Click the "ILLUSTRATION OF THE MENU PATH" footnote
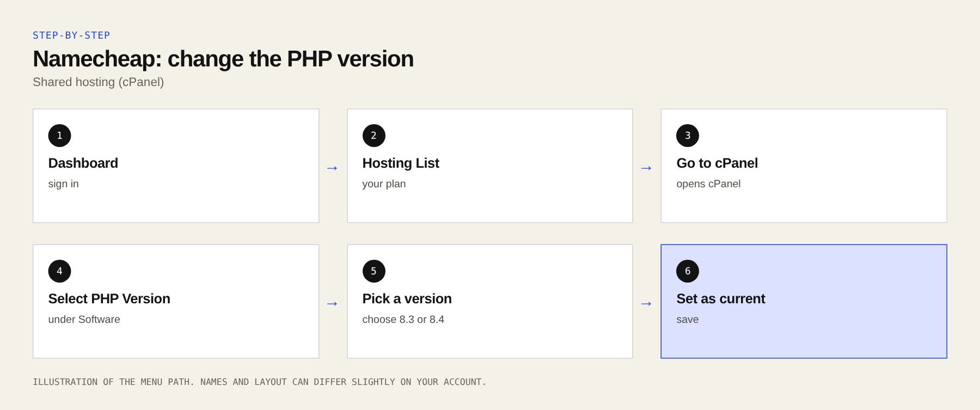980x410 pixels. pos(260,382)
